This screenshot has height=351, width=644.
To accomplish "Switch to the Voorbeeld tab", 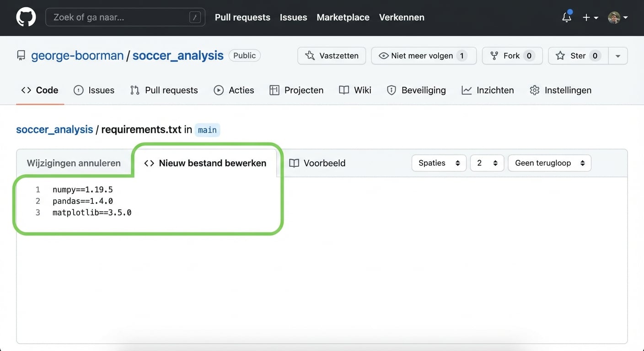I will [317, 163].
